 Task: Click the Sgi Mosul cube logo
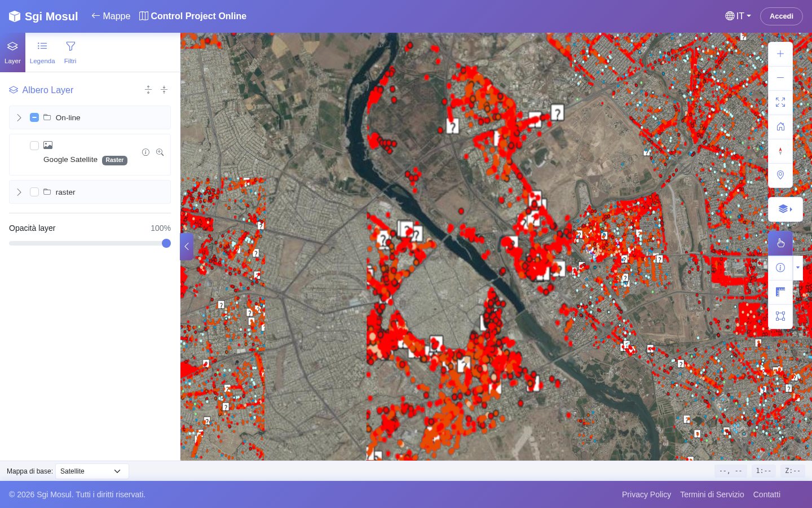pos(15,16)
